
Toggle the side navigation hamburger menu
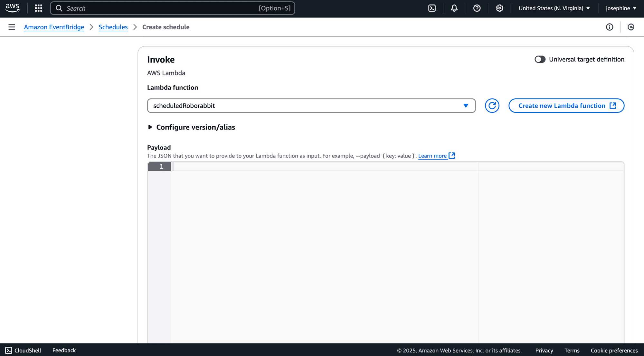point(12,27)
